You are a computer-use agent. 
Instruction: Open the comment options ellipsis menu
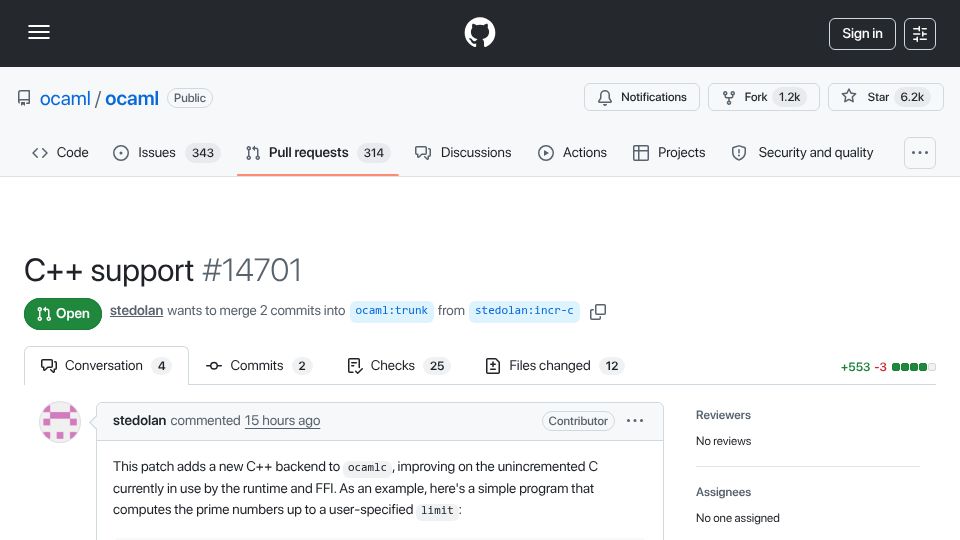point(635,421)
